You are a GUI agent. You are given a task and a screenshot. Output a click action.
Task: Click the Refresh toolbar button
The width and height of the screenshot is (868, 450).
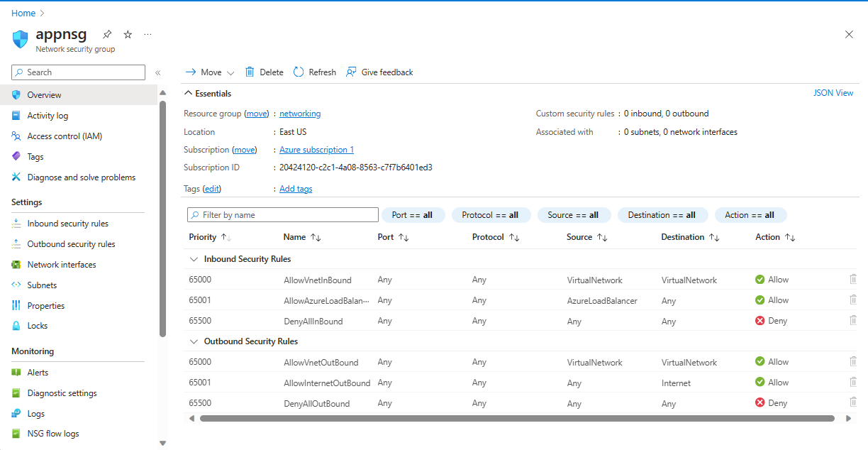314,72
